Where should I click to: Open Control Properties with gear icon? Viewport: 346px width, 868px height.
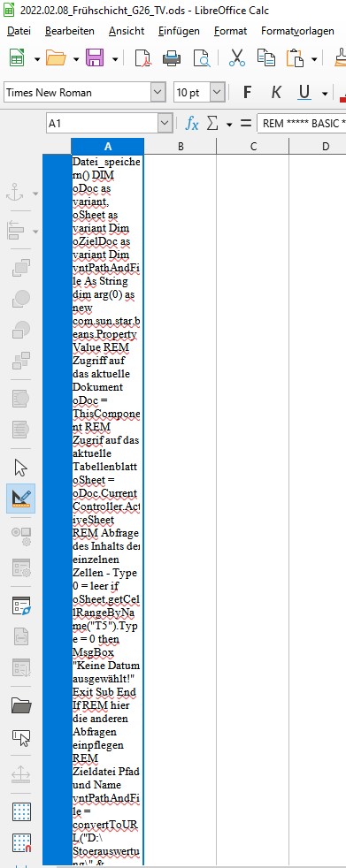[x=21, y=536]
